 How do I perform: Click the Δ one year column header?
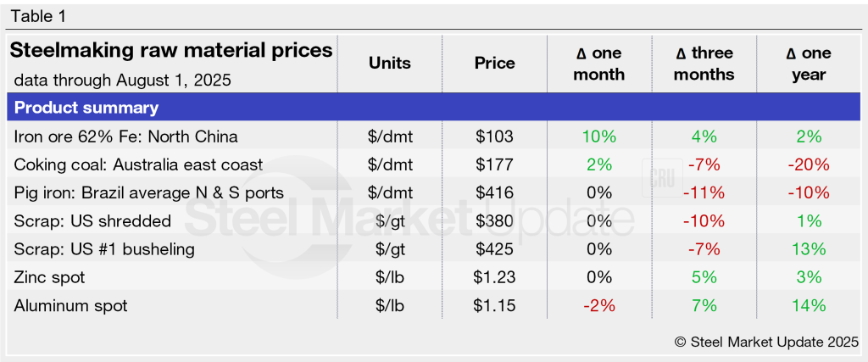(x=809, y=64)
